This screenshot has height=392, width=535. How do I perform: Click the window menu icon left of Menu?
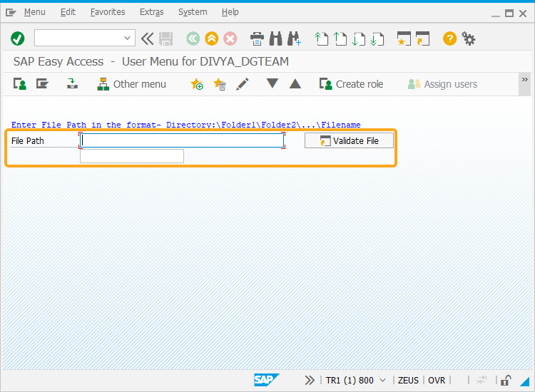pos(11,13)
